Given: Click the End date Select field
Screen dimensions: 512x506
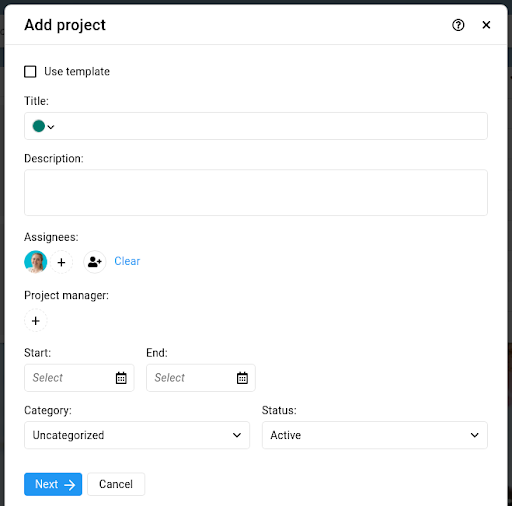Looking at the screenshot, I should pyautogui.click(x=201, y=378).
